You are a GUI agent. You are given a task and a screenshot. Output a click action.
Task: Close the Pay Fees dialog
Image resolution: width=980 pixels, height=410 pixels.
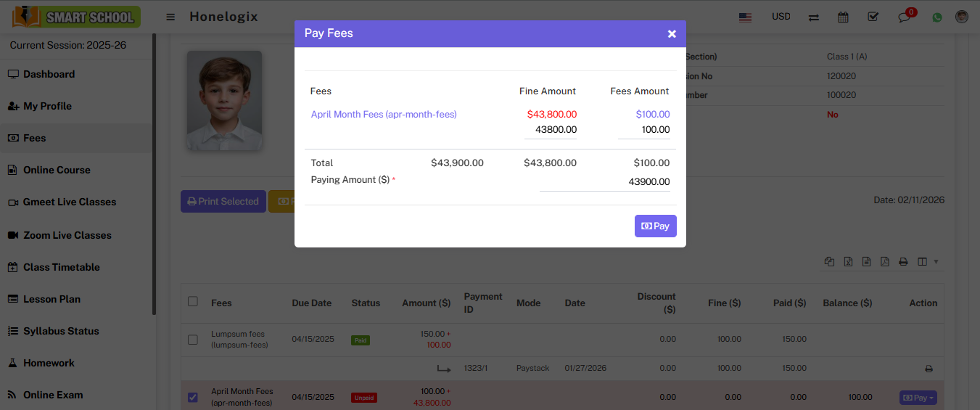[672, 34]
